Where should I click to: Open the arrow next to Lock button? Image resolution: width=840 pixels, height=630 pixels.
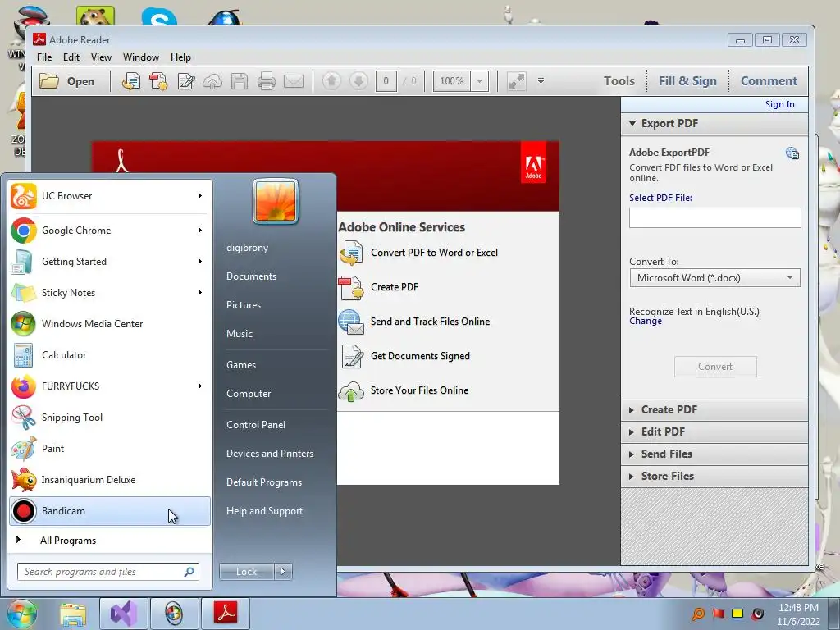[283, 572]
